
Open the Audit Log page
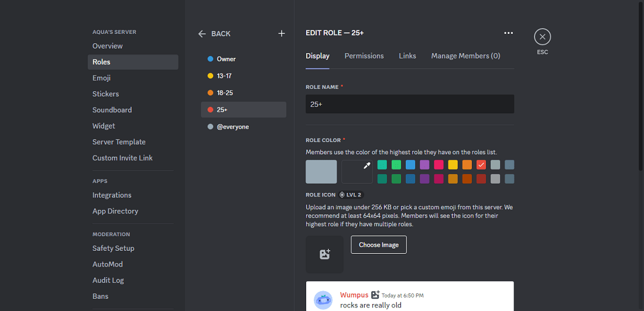click(x=133, y=280)
